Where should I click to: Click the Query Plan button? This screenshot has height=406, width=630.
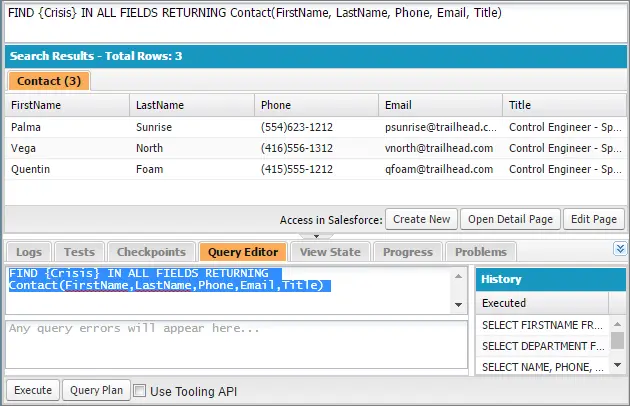pyautogui.click(x=96, y=390)
